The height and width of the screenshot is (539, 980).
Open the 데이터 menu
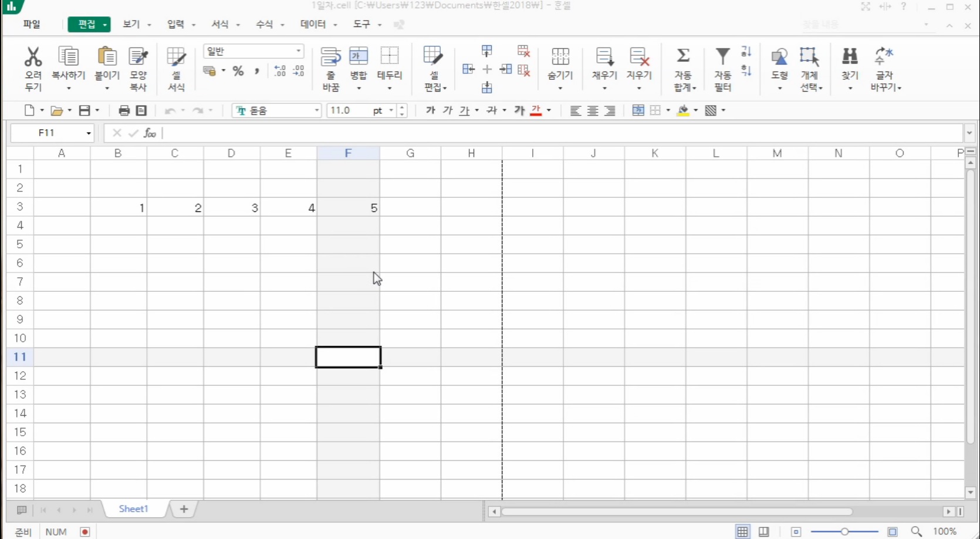pyautogui.click(x=313, y=24)
